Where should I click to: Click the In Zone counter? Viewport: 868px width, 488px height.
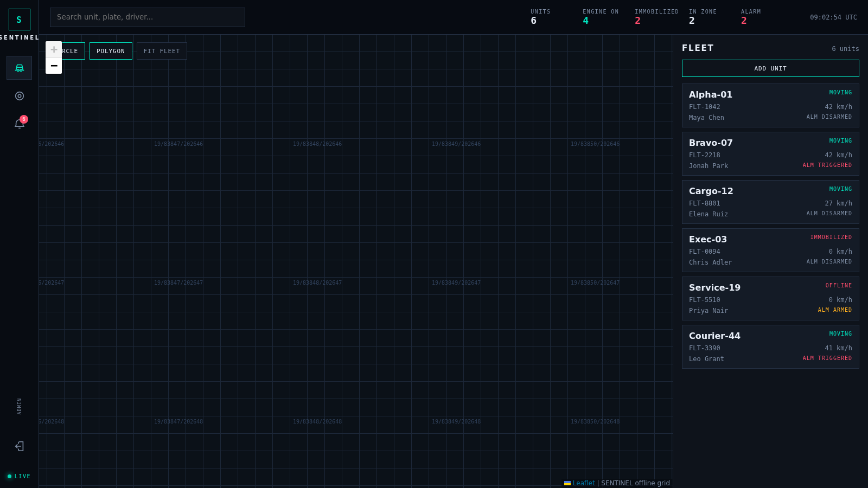coord(703,17)
